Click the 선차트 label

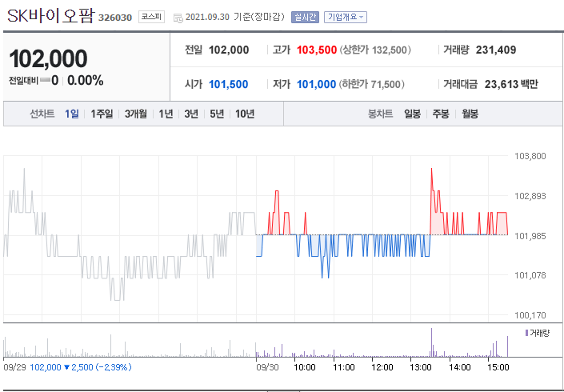click(42, 114)
